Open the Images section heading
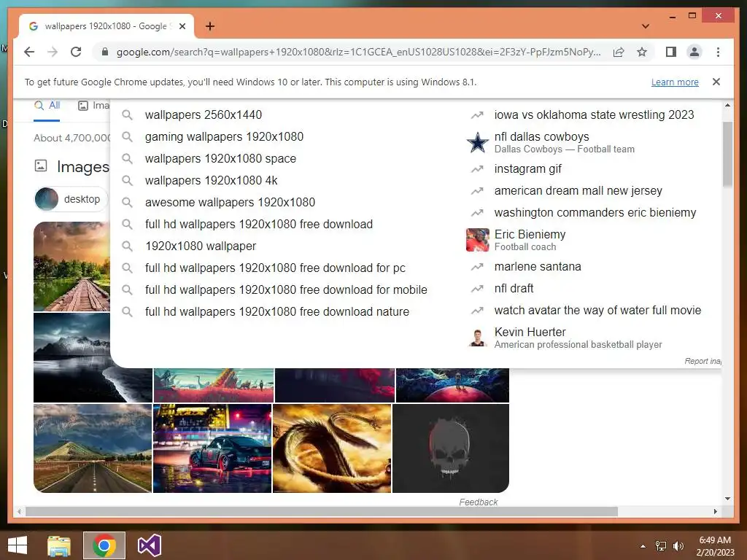The width and height of the screenshot is (747, 560). tap(83, 167)
